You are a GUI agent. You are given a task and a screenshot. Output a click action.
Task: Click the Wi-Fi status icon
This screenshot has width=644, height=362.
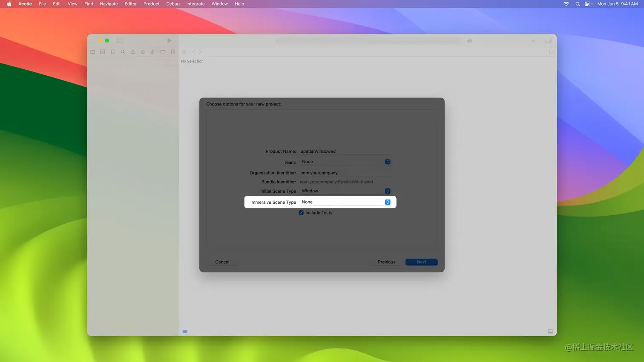[x=566, y=4]
